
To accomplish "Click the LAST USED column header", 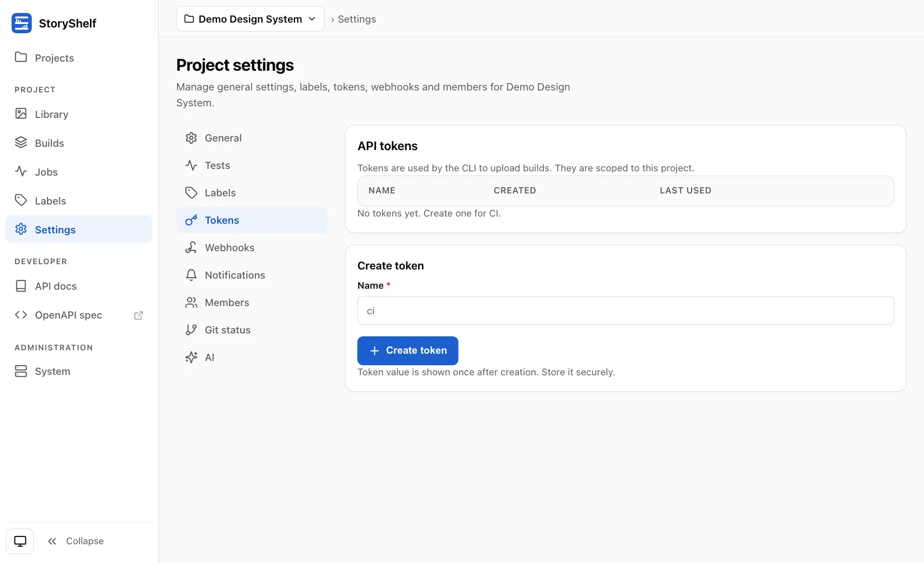I will point(685,191).
